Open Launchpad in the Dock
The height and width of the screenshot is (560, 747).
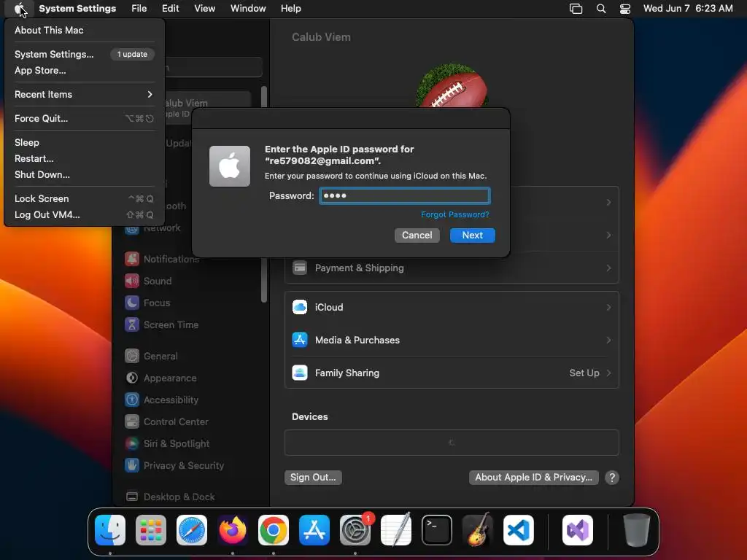(x=151, y=530)
